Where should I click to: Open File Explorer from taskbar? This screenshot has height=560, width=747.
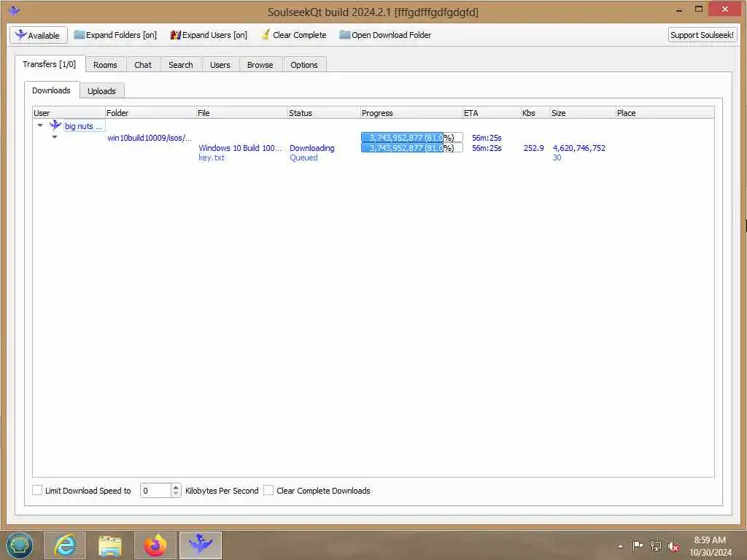click(x=110, y=545)
